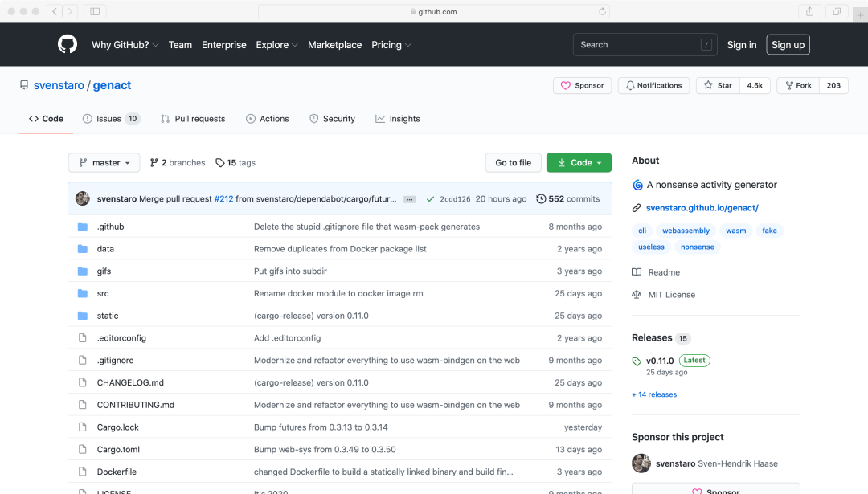This screenshot has height=494, width=868.
Task: Click Team in the top nav
Action: tap(181, 45)
